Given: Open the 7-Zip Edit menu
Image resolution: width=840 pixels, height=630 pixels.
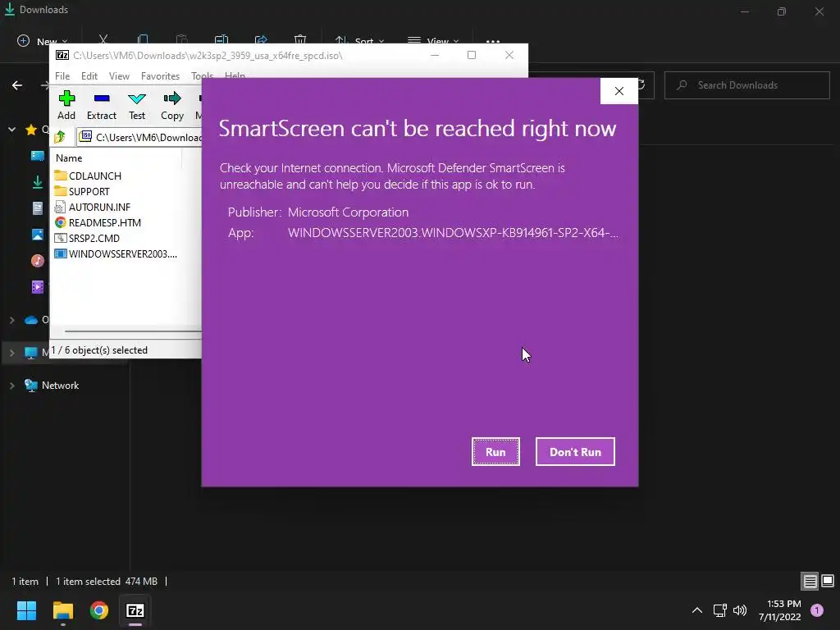Looking at the screenshot, I should [89, 76].
